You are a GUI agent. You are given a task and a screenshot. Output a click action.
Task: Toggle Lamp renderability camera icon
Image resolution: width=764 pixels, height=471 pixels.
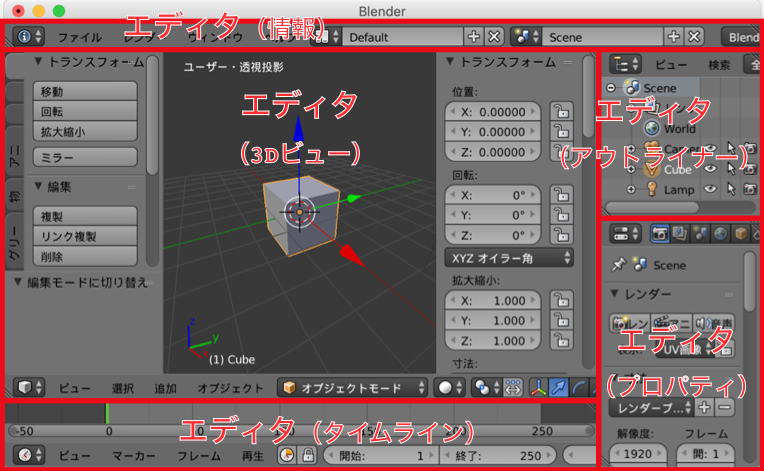click(750, 189)
